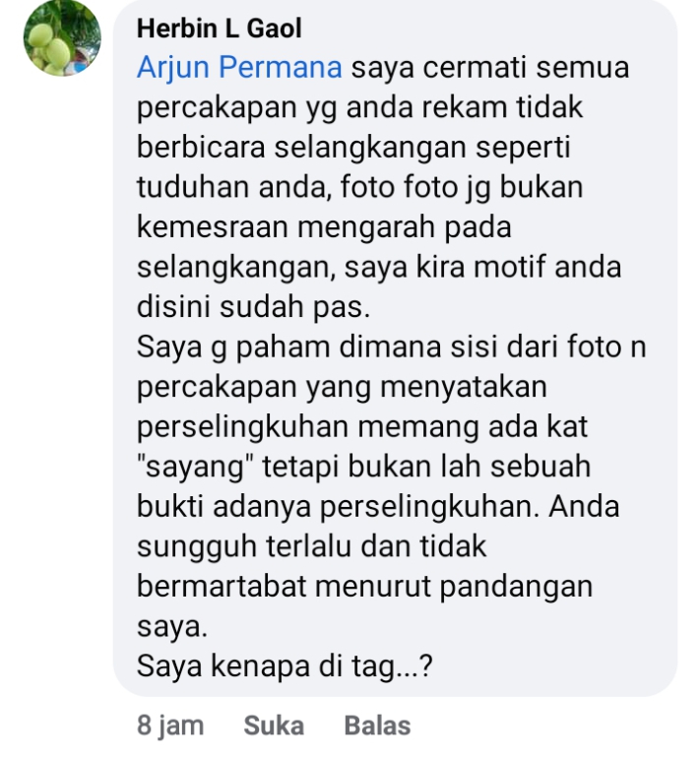The width and height of the screenshot is (700, 759).
Task: Tap the word "sayang" in the comment
Action: coord(196,467)
